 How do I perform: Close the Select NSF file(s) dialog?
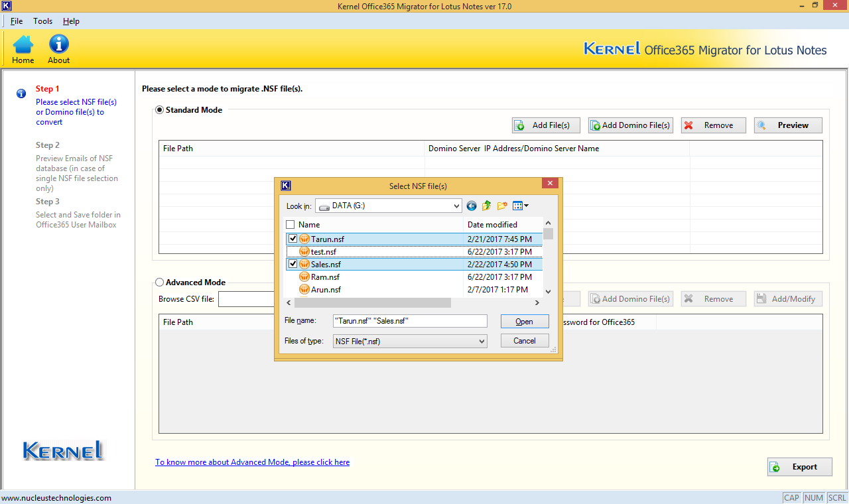click(550, 183)
